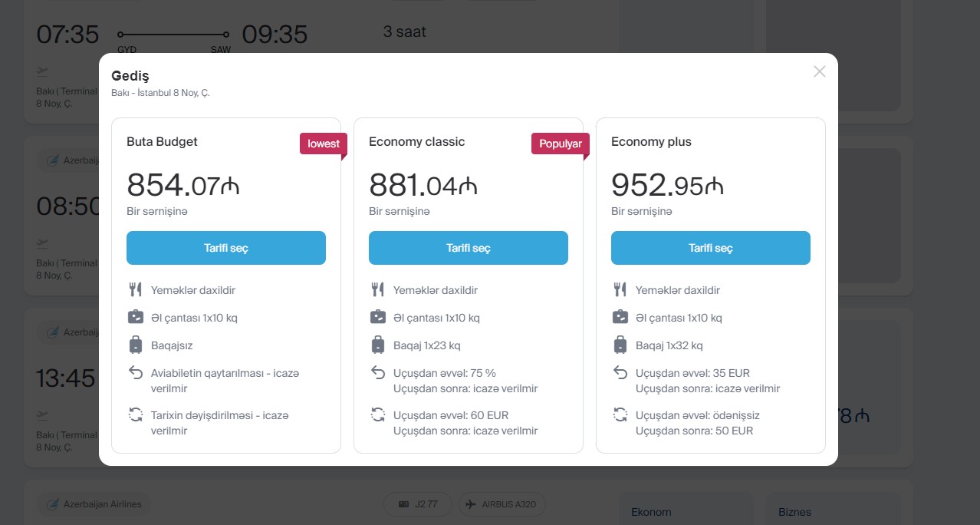This screenshot has height=525, width=980.
Task: Pick the Economy plus Tarifi seç button
Action: 711,248
